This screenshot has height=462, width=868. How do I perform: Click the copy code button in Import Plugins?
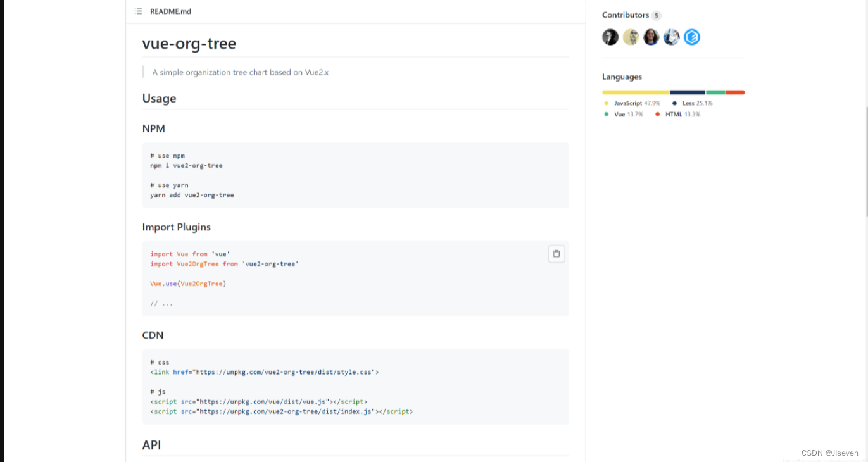tap(557, 254)
